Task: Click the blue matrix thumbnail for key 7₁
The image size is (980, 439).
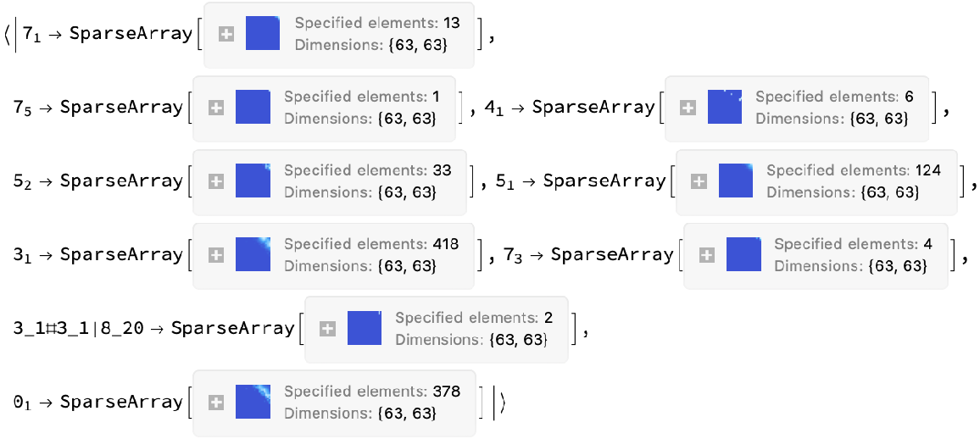Action: [x=263, y=35]
